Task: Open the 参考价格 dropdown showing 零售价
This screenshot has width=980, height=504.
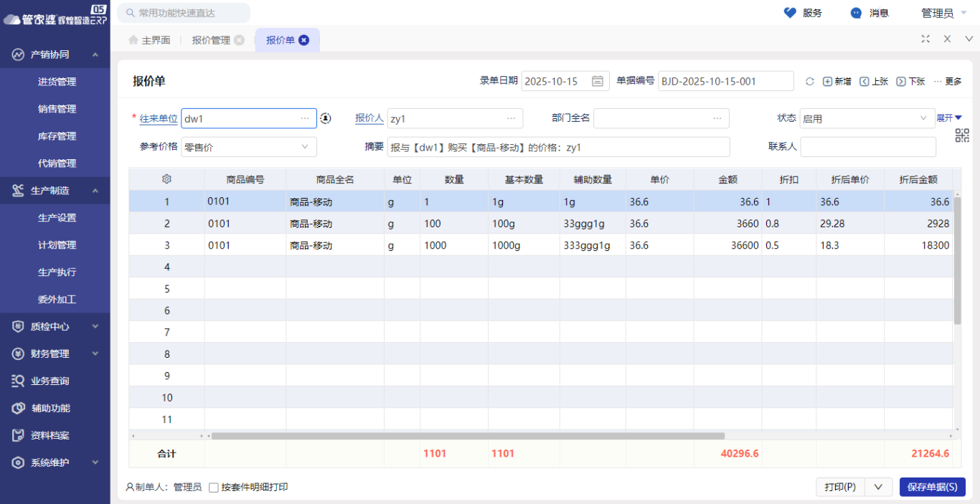Action: coord(248,146)
